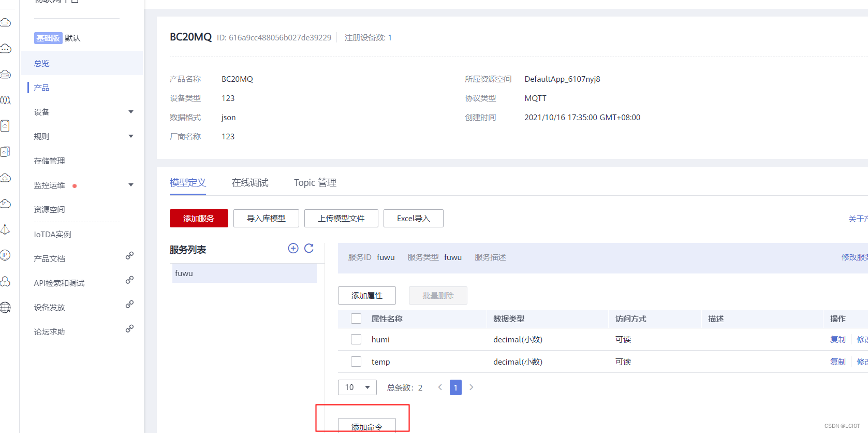868x433 pixels.
Task: Click the globe icon in left strip
Action: pos(5,307)
